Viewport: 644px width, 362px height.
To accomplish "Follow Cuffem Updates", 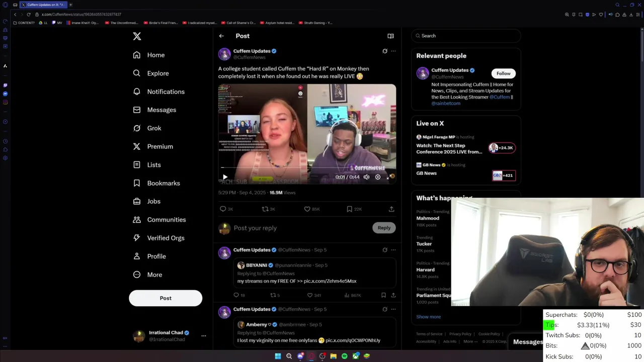I will tap(503, 73).
